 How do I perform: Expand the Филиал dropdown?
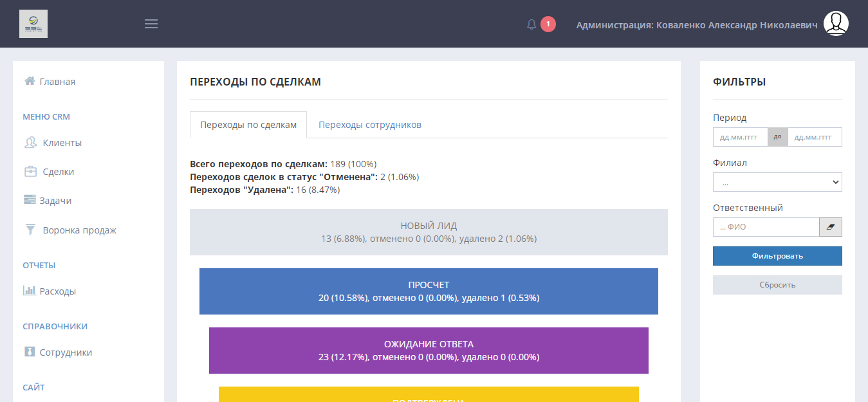(x=777, y=182)
